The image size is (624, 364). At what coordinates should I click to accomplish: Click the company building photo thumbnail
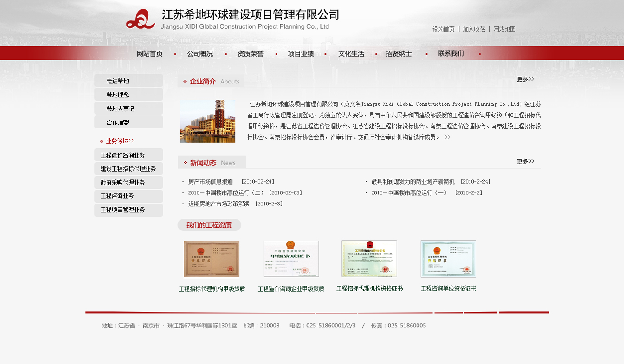[x=207, y=121]
